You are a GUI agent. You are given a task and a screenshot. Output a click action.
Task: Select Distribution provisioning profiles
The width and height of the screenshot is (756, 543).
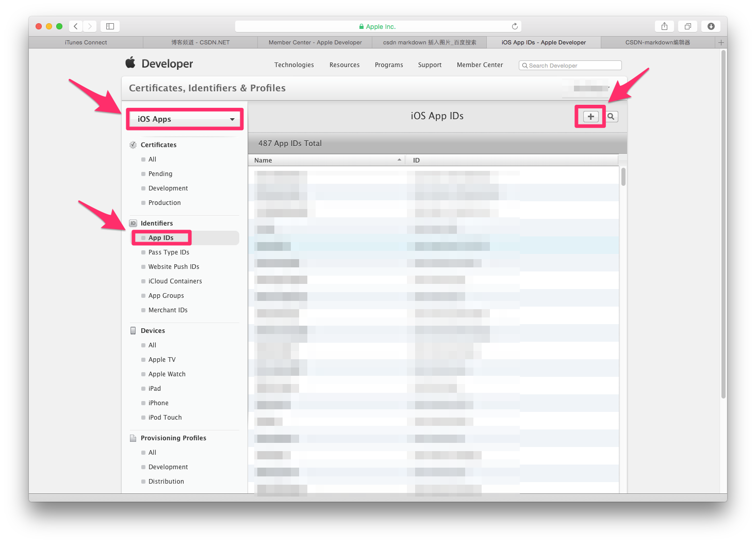pyautogui.click(x=166, y=482)
